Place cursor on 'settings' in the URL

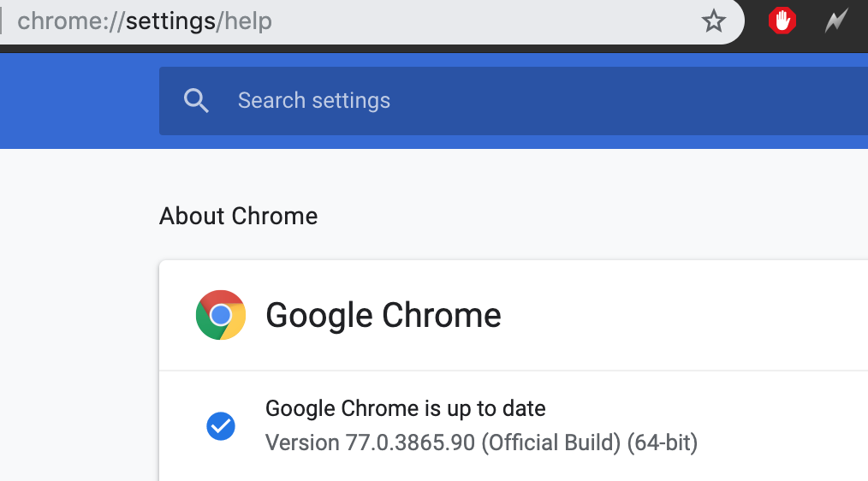tap(170, 21)
